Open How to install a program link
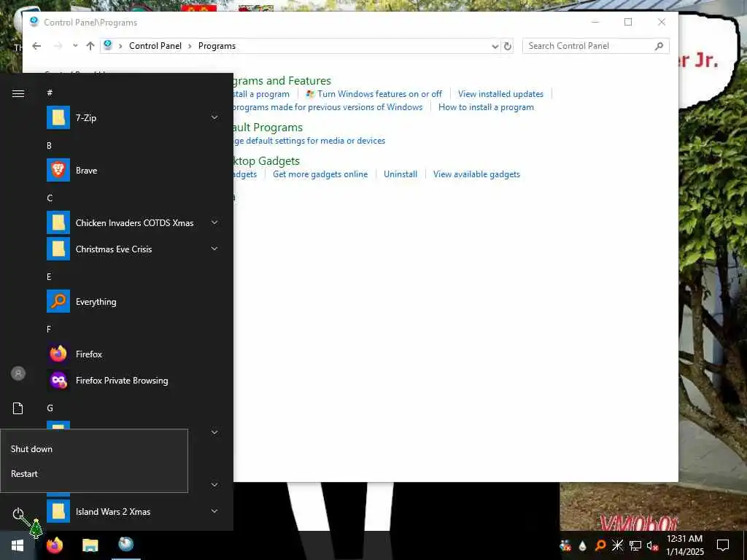 486,107
